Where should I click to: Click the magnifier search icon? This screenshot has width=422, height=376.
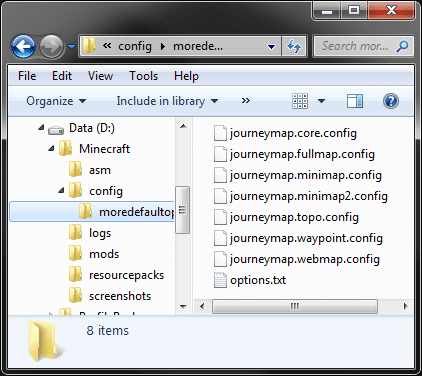pyautogui.click(x=403, y=46)
